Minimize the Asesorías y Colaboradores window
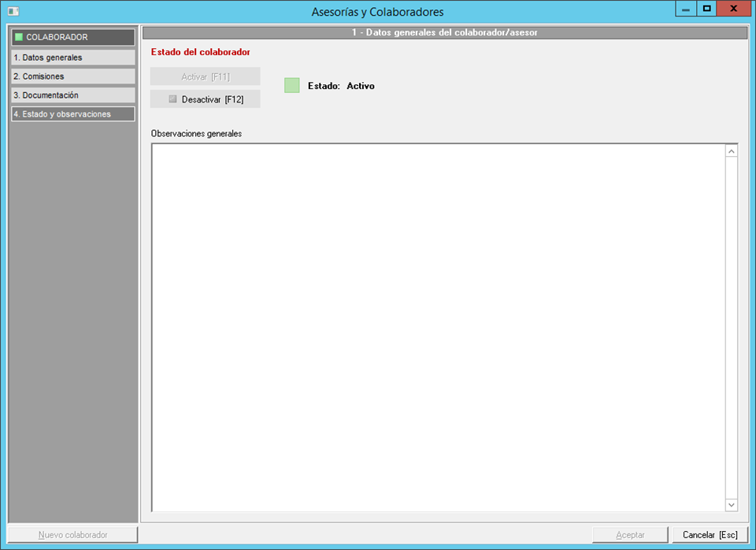The width and height of the screenshot is (756, 550). [686, 9]
